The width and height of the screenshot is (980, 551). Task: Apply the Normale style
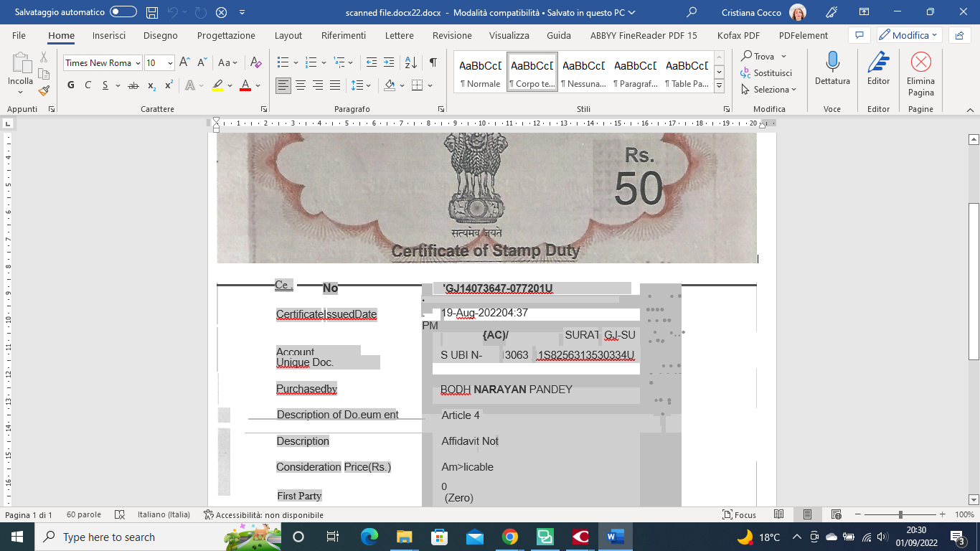(x=480, y=72)
